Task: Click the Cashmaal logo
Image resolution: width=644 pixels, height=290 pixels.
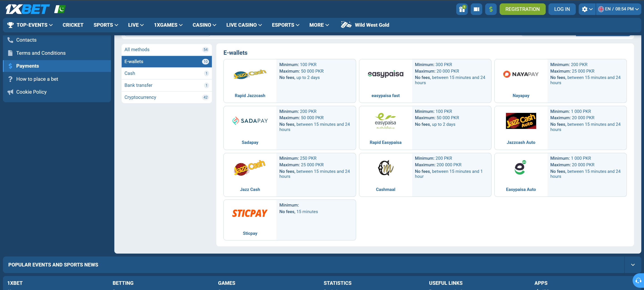Action: [385, 168]
